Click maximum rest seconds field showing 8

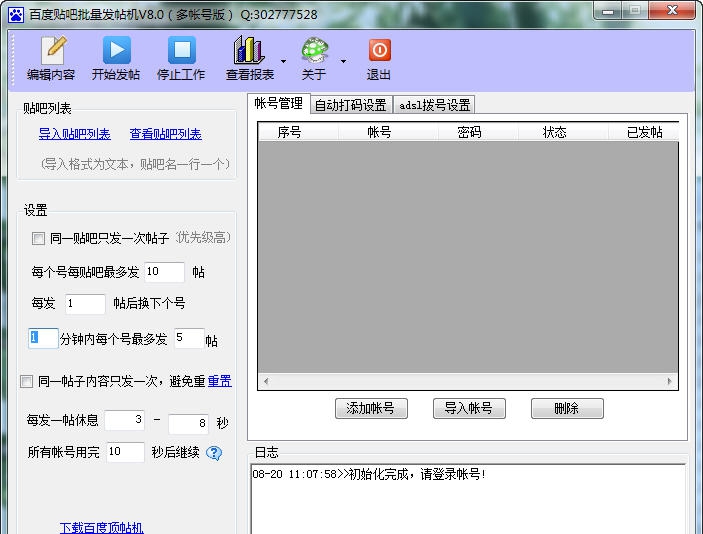pyautogui.click(x=188, y=424)
